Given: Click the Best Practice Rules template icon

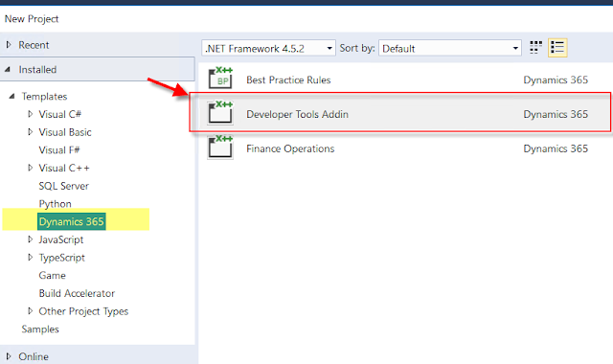Looking at the screenshot, I should click(x=220, y=79).
